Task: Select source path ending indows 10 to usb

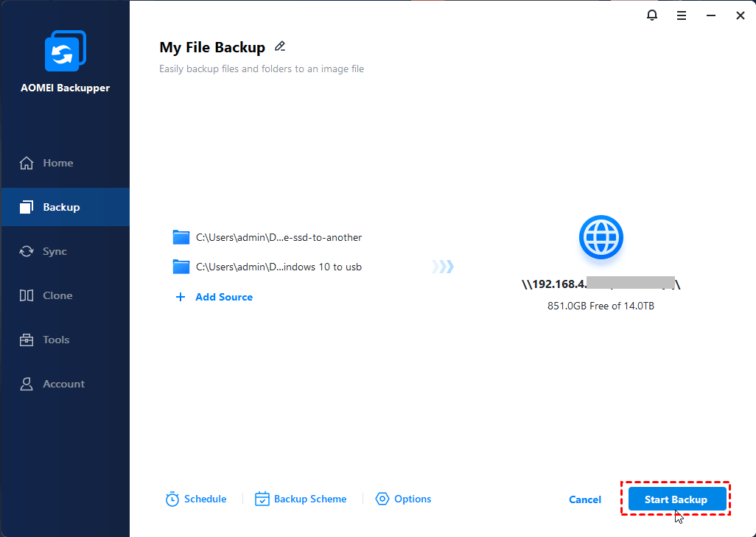Action: point(279,267)
